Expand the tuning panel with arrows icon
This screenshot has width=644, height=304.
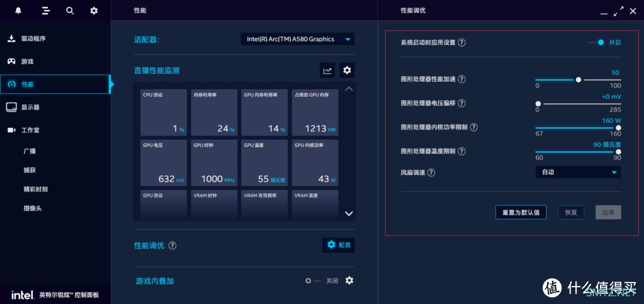point(618,11)
